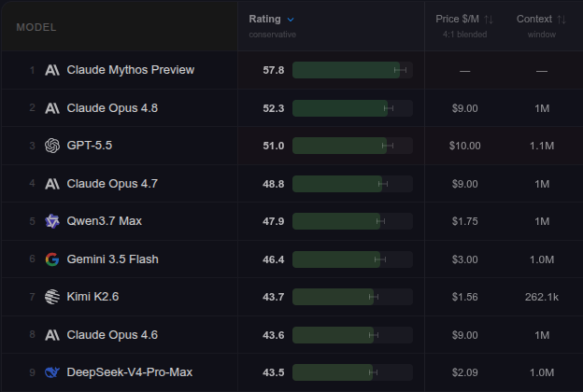Click the Kimi logo beside Kimi K2.6
This screenshot has height=392, width=583.
[x=52, y=297]
